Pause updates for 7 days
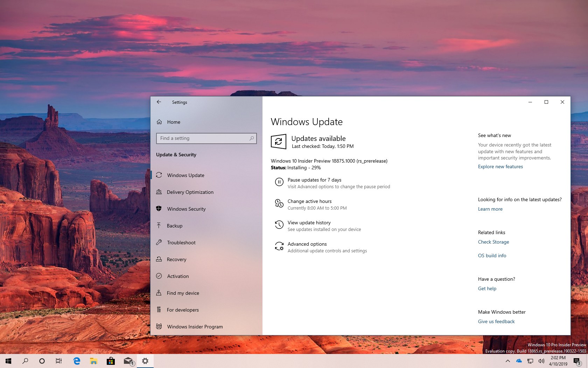 (x=314, y=180)
